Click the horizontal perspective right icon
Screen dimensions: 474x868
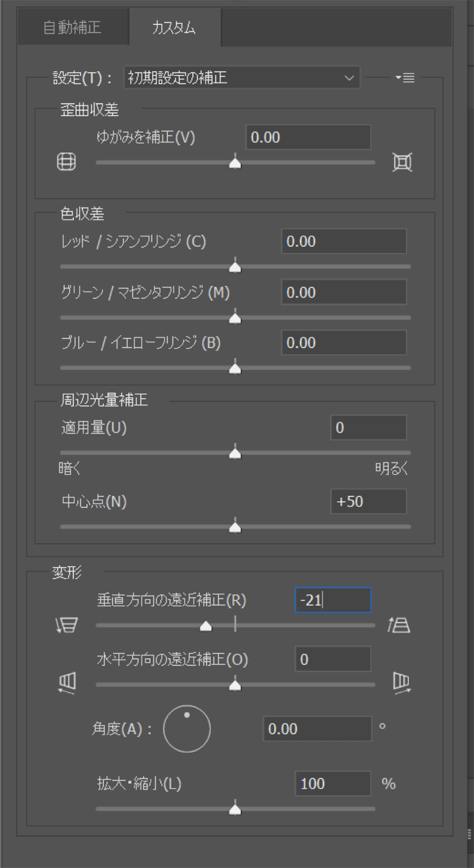[x=402, y=683]
